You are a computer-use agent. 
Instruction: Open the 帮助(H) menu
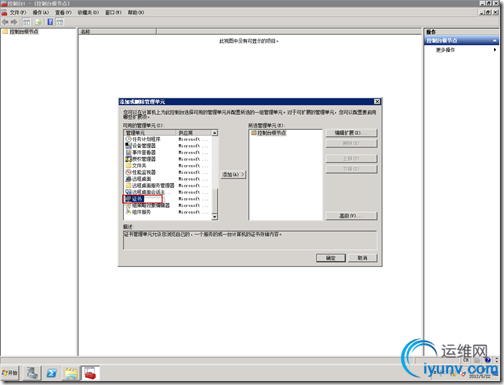136,12
